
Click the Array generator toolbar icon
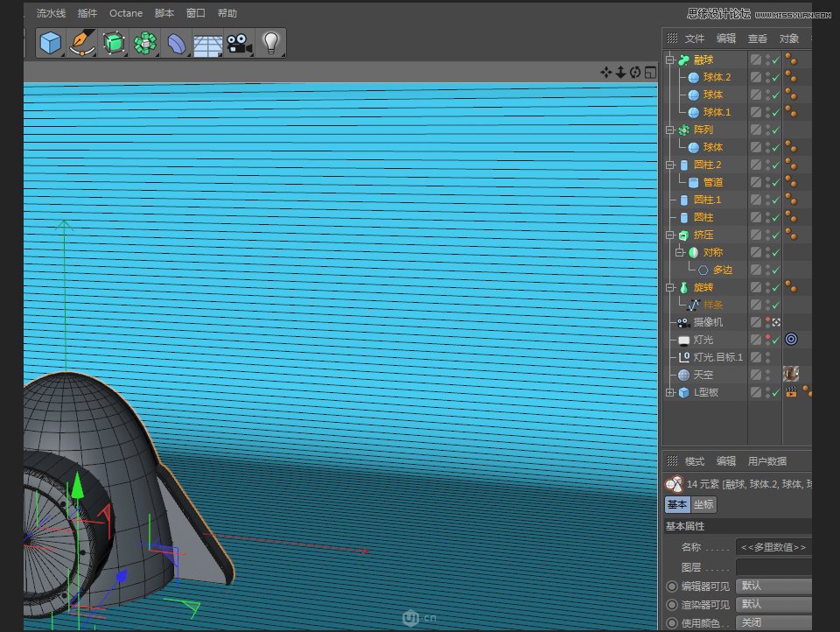pyautogui.click(x=144, y=42)
